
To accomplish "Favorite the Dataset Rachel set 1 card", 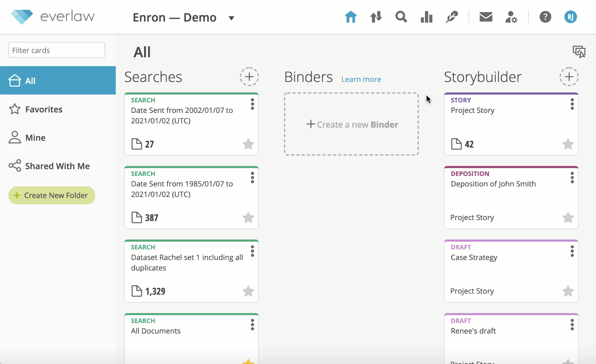I will click(248, 291).
